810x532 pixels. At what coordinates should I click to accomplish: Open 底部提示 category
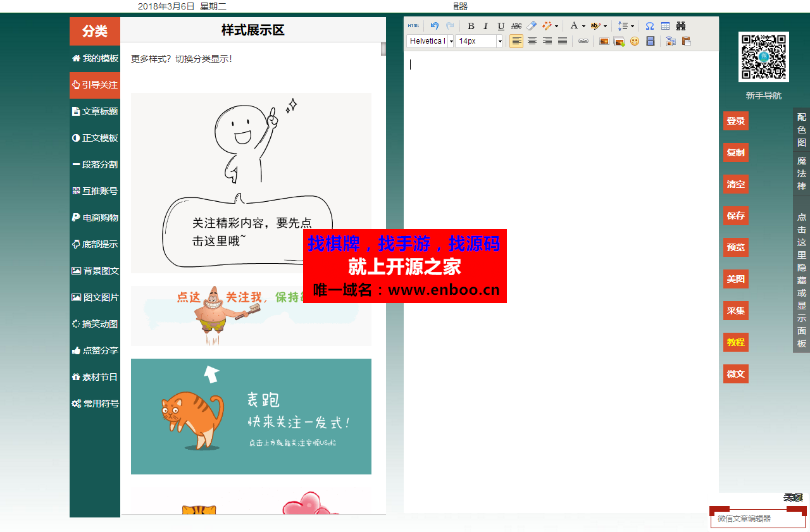pos(95,244)
